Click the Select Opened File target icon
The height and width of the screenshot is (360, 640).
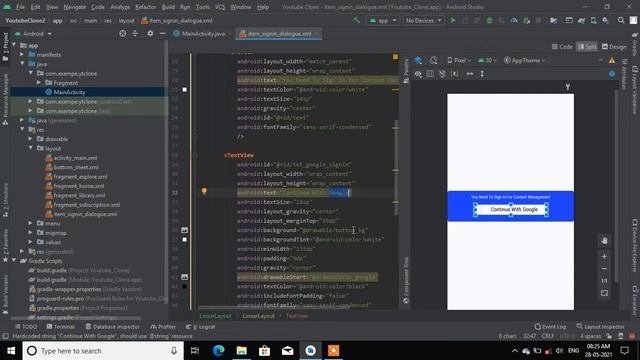point(122,33)
